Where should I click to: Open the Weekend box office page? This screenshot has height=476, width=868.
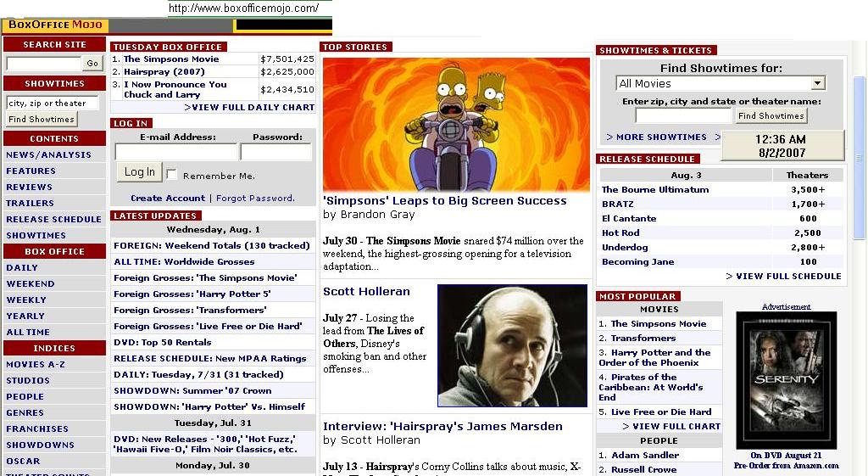tap(31, 283)
